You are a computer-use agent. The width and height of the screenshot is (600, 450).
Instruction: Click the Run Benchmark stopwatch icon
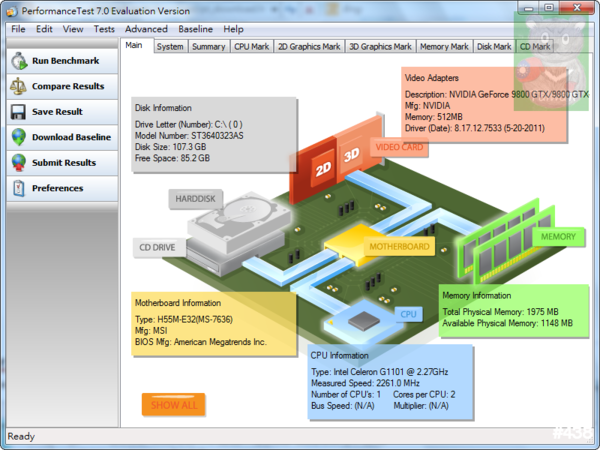click(x=18, y=61)
